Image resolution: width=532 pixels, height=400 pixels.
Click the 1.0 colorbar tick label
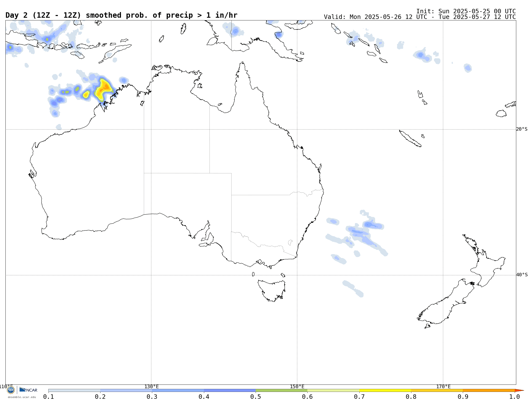515,397
